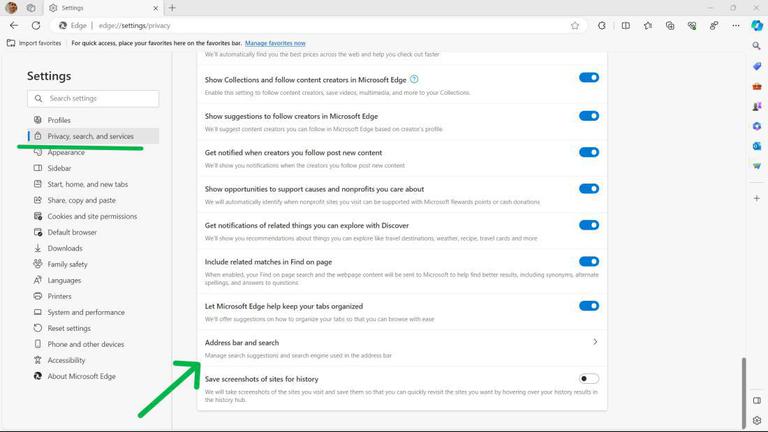Open the split screen icon in toolbar

point(625,25)
